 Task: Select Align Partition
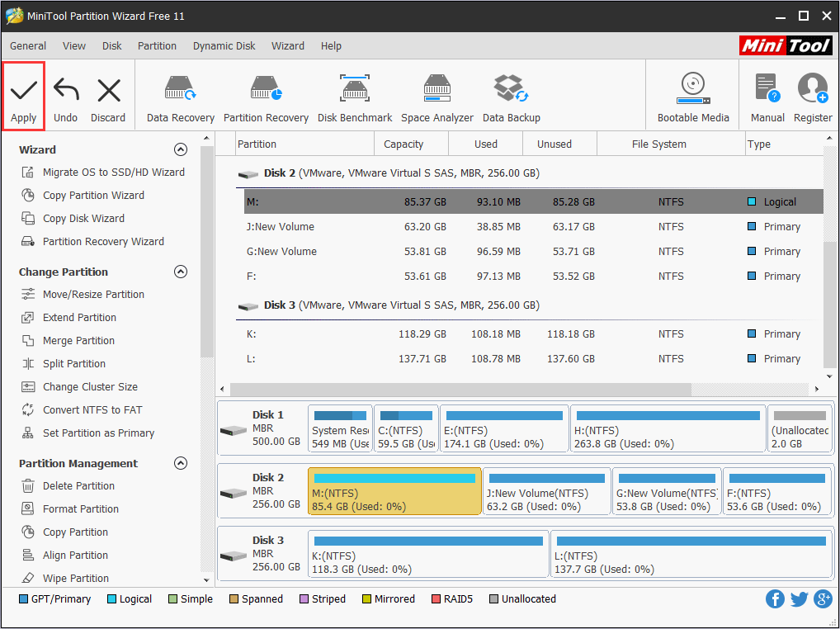tap(64, 555)
